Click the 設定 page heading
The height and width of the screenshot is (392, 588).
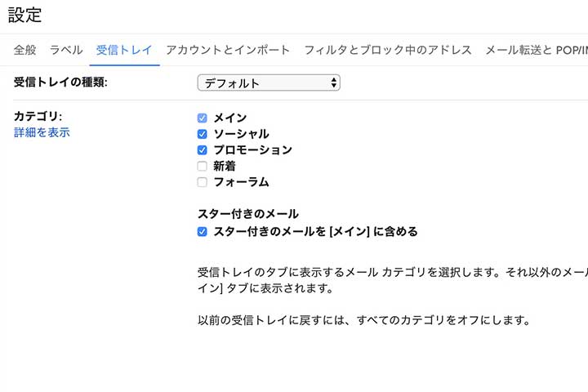click(24, 15)
